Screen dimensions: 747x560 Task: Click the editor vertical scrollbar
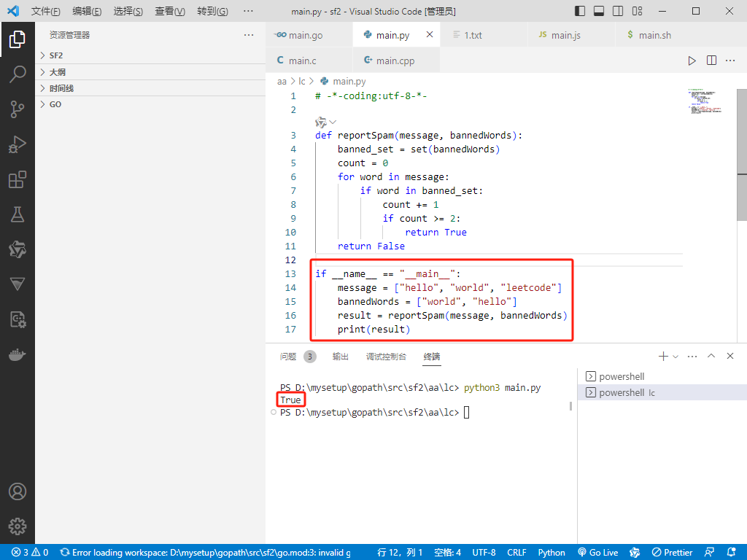click(x=742, y=155)
